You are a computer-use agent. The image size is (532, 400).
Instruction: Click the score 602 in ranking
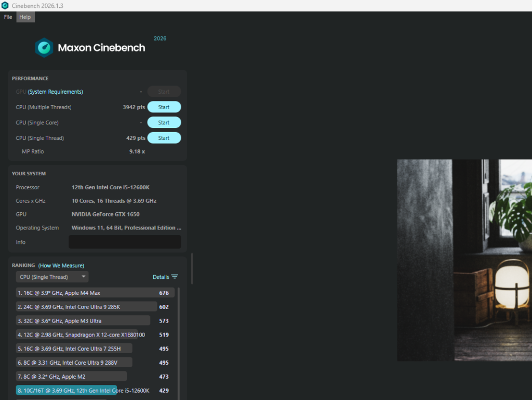pos(164,306)
